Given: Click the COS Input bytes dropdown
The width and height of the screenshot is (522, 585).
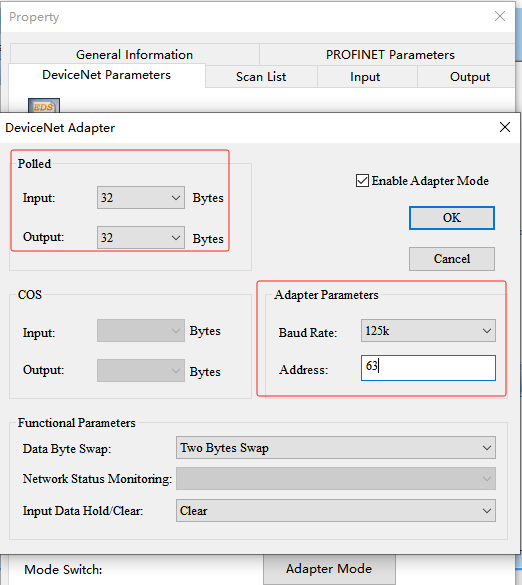Looking at the screenshot, I should (141, 330).
